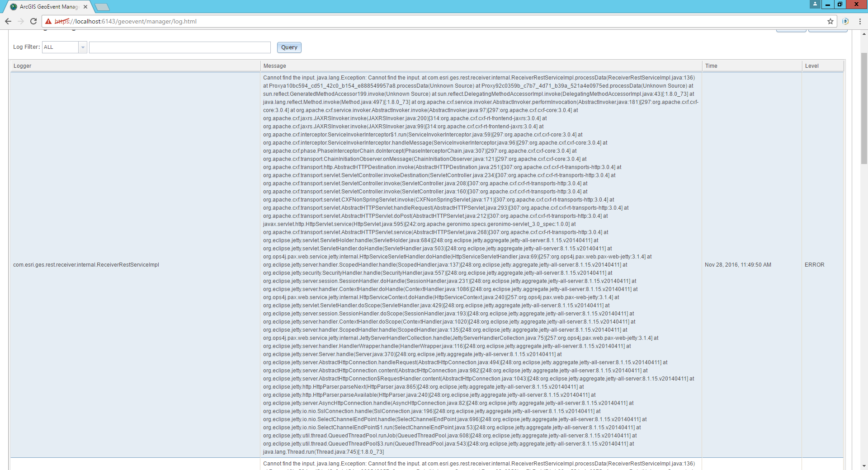Switch to the ArcGIS GeoEvent Manager tab
Screen dimensions: 868x470
49,7
